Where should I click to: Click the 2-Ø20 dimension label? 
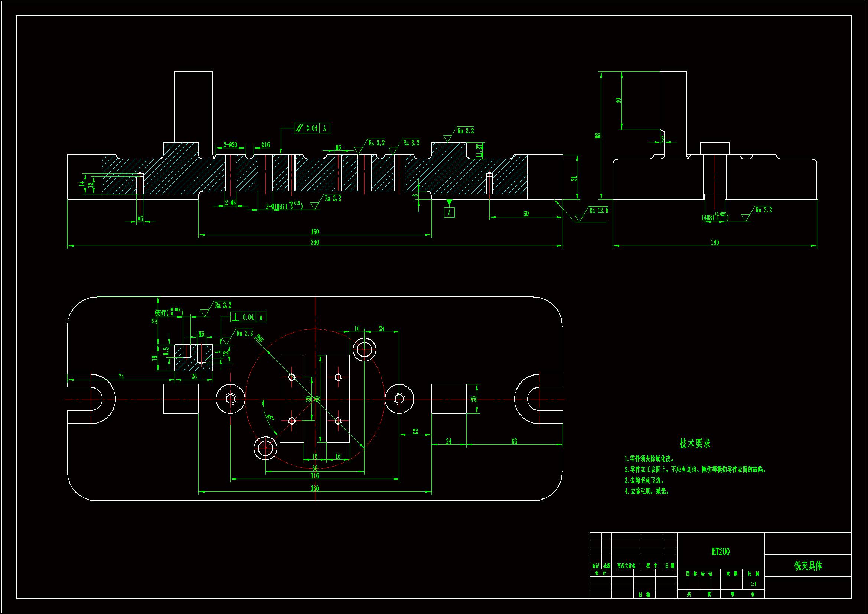coord(230,145)
